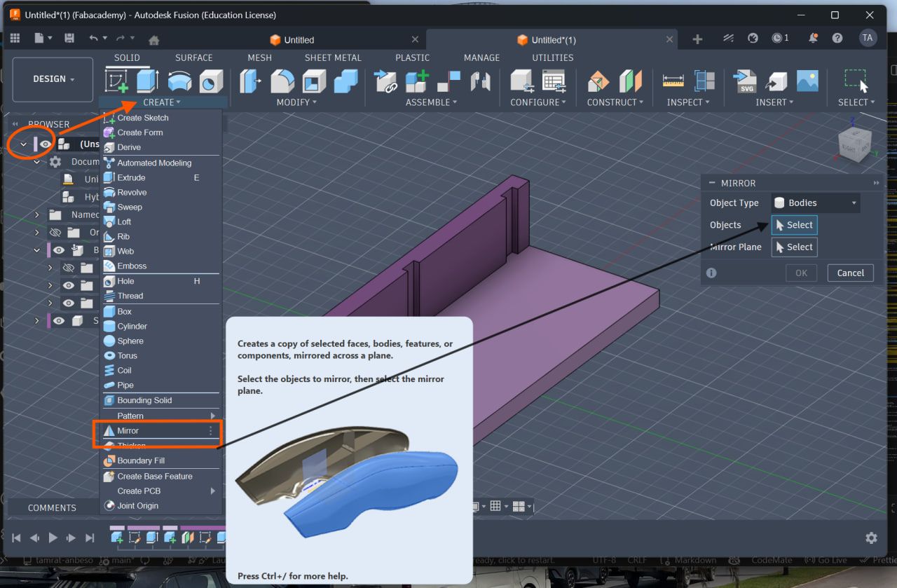Click the timeline Play button
This screenshot has height=588, width=897.
point(53,538)
